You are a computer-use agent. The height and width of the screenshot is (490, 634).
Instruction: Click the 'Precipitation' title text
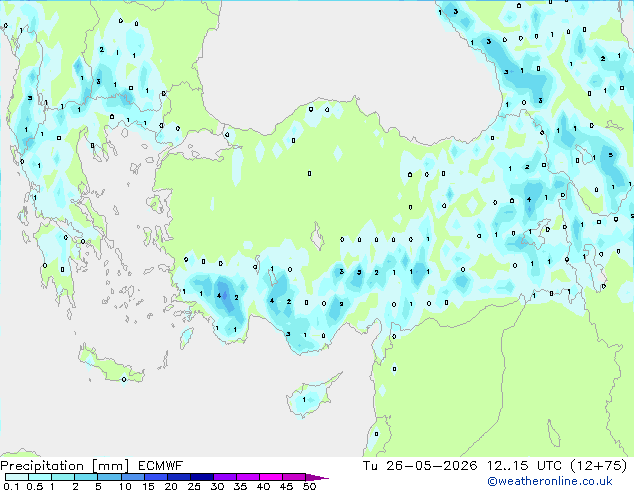(42, 466)
